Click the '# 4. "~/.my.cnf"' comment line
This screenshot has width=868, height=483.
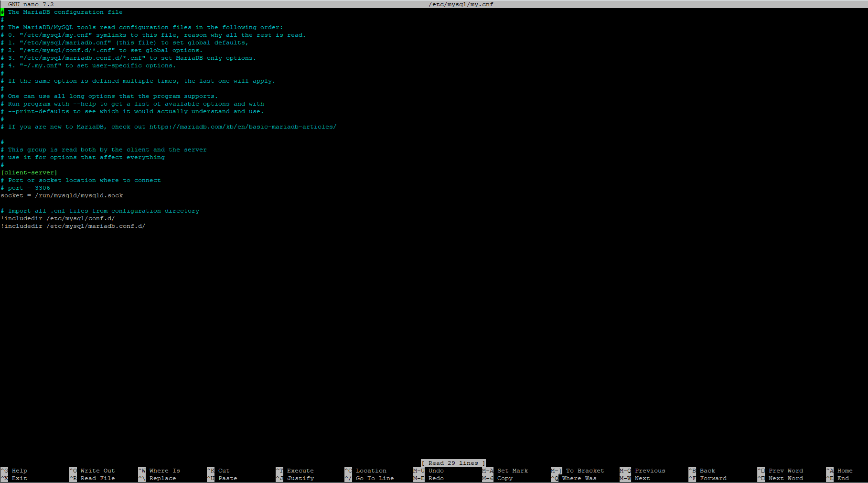point(88,65)
